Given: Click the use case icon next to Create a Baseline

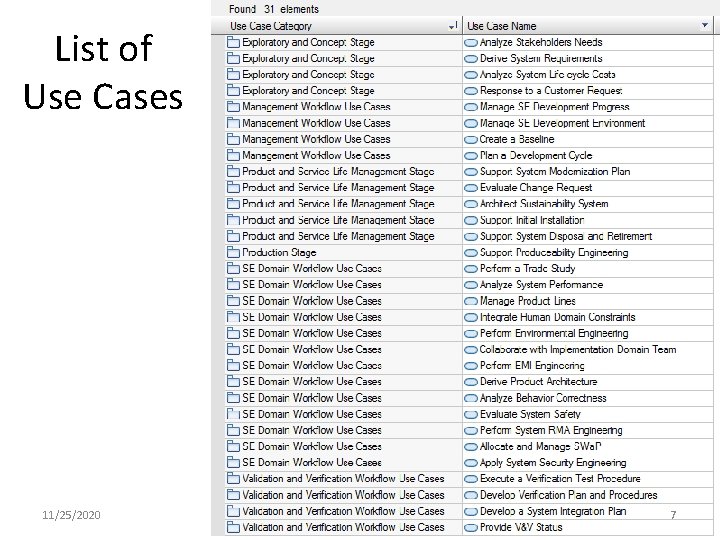Looking at the screenshot, I should pos(471,140).
